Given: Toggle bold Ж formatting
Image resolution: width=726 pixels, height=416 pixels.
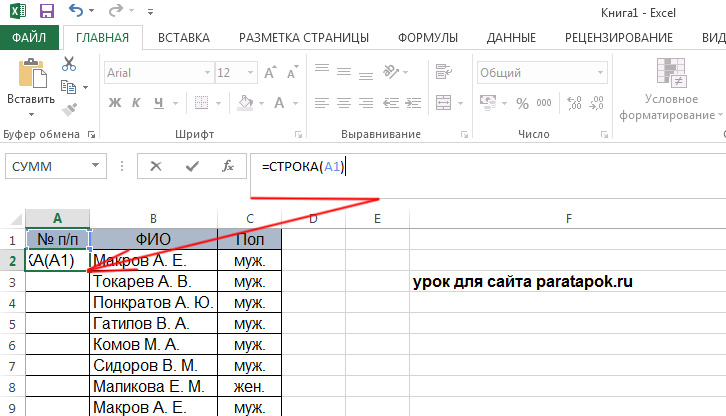Looking at the screenshot, I should coord(115,102).
